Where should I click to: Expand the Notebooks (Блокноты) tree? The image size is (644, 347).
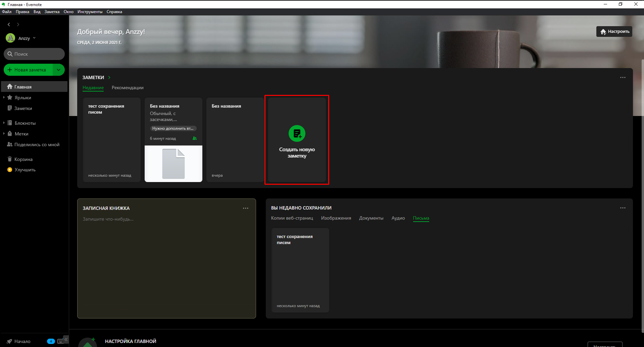[4, 123]
